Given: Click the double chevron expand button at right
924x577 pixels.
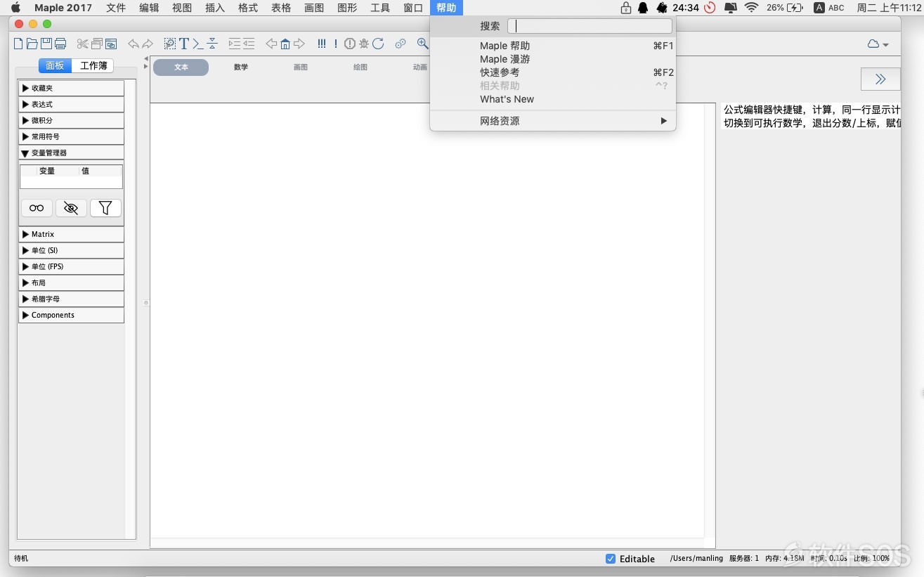Looking at the screenshot, I should tap(880, 79).
